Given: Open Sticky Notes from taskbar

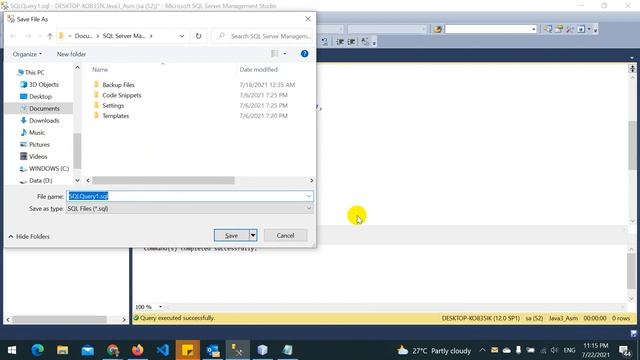Looking at the screenshot, I should coord(188,350).
